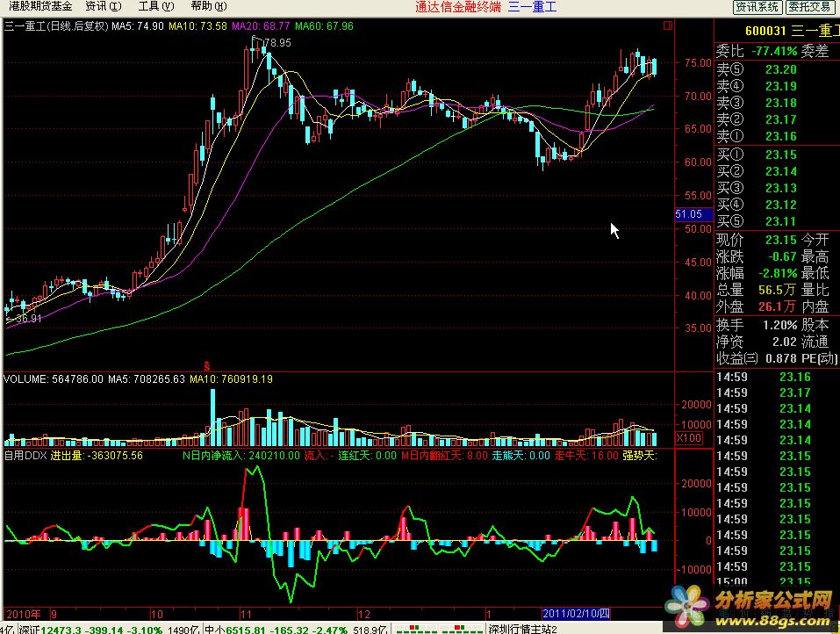840x634 pixels.
Task: Click the 三一重工 stock name in the title bar
Action: (x=532, y=7)
